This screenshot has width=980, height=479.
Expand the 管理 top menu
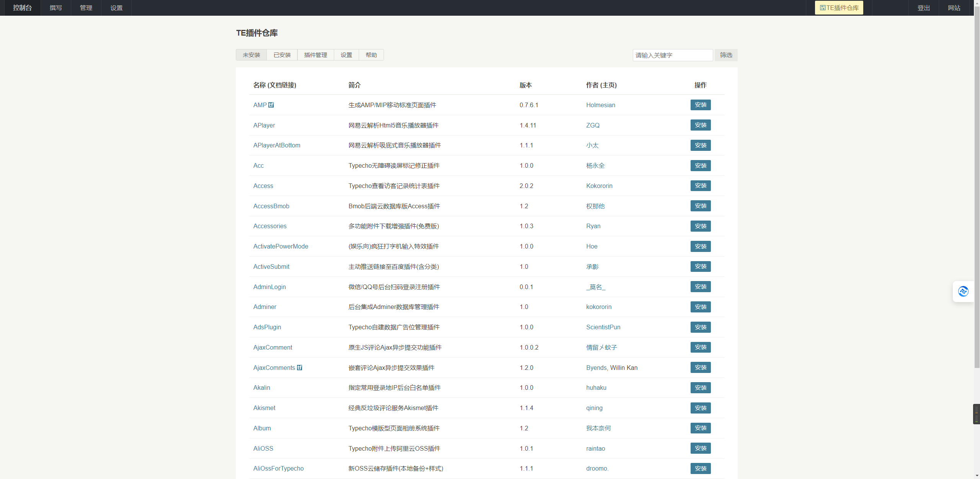86,8
